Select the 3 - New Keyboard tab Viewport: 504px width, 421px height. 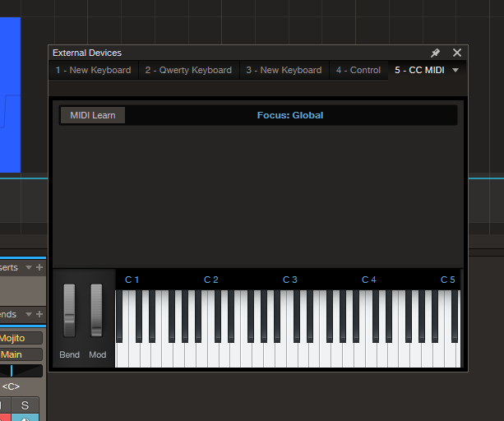tap(284, 70)
